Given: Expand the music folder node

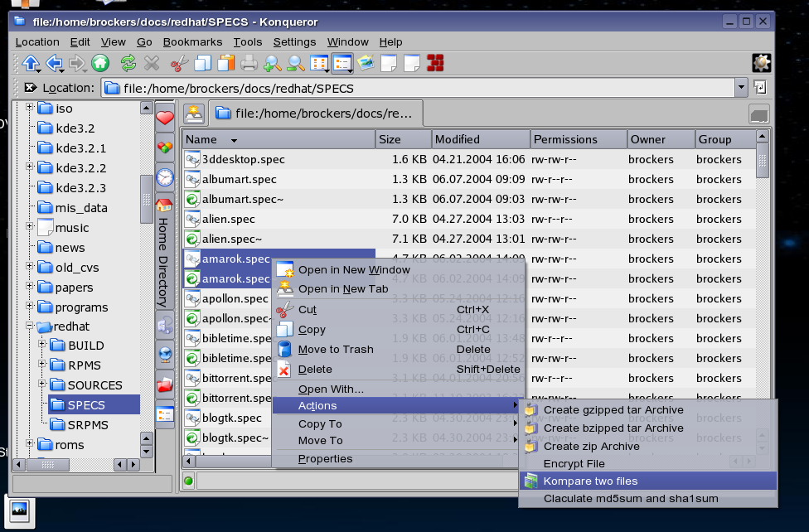Looking at the screenshot, I should [x=29, y=226].
